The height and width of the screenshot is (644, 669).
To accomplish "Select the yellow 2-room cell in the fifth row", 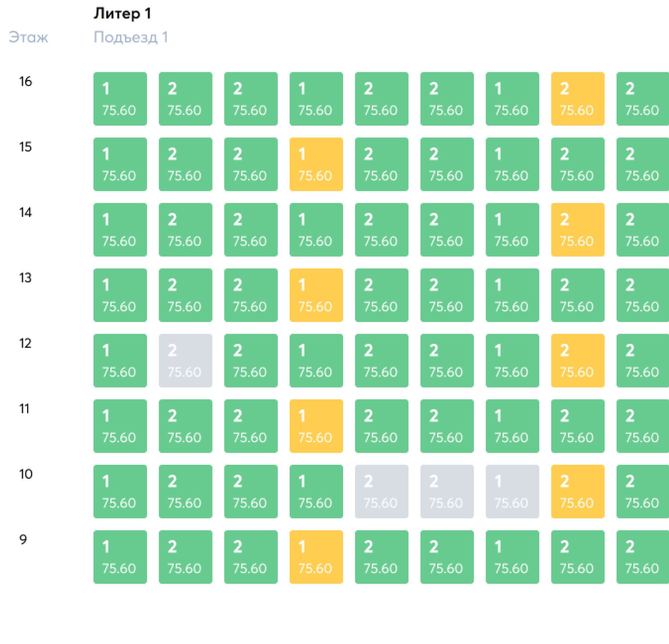I will pos(577,360).
